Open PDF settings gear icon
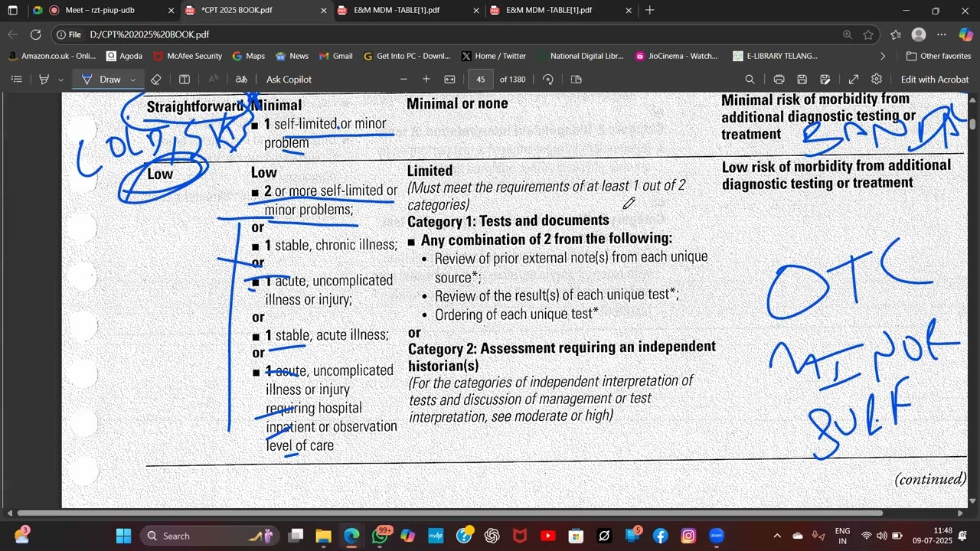980x551 pixels. coord(877,80)
